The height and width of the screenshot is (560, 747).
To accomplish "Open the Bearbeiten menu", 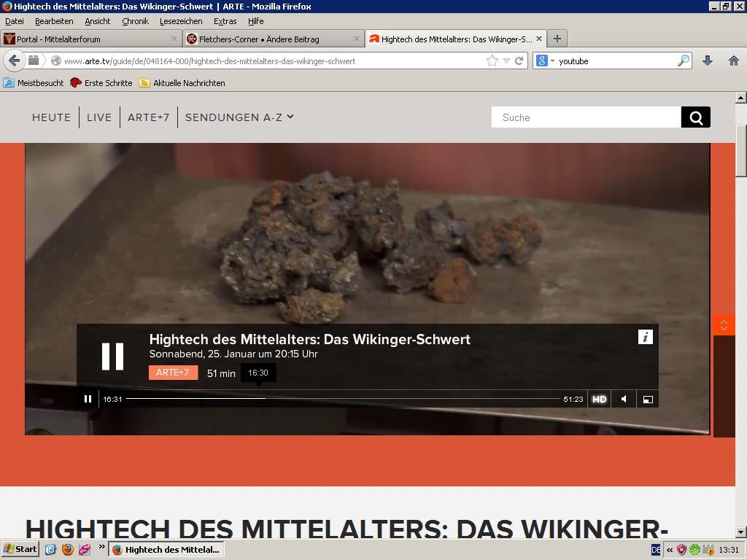I will 54,21.
